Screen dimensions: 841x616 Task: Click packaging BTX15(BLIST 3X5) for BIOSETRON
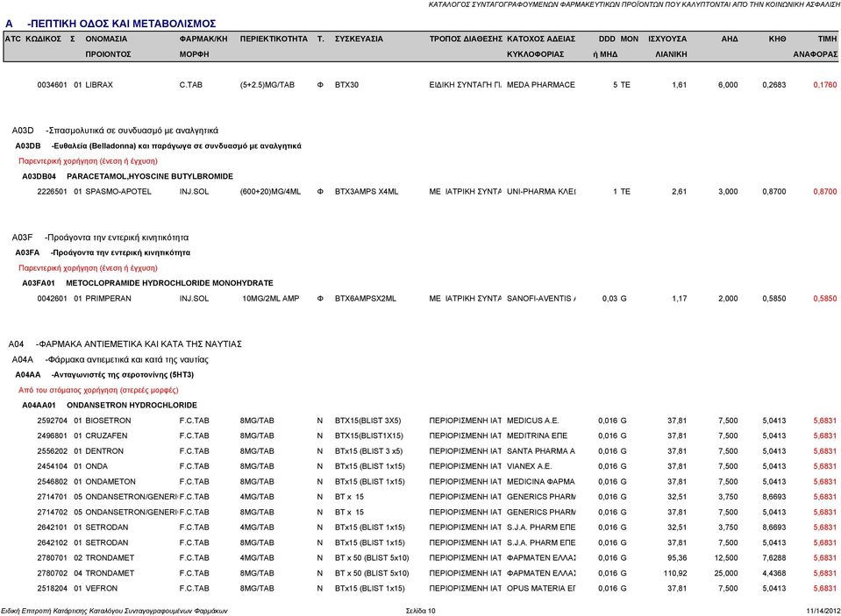click(x=367, y=421)
